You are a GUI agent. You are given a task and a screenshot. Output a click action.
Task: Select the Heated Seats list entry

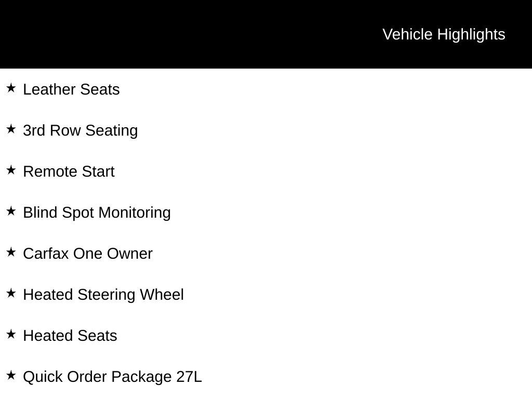click(x=70, y=336)
